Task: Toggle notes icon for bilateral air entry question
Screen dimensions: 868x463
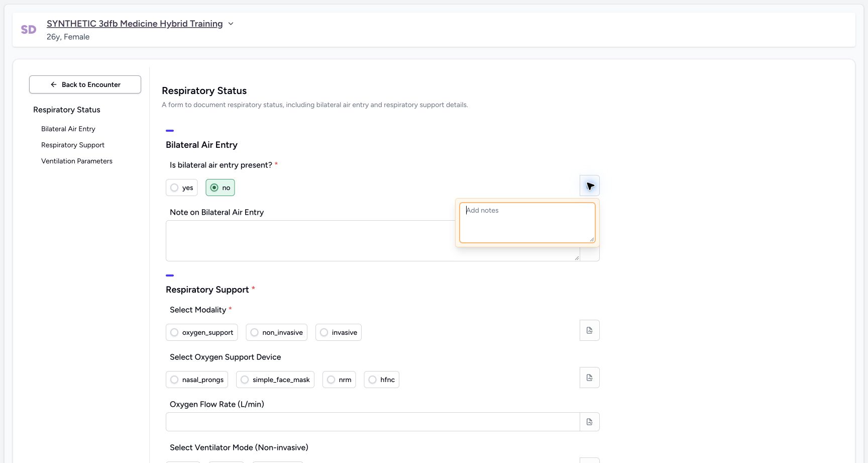Action: 590,186
